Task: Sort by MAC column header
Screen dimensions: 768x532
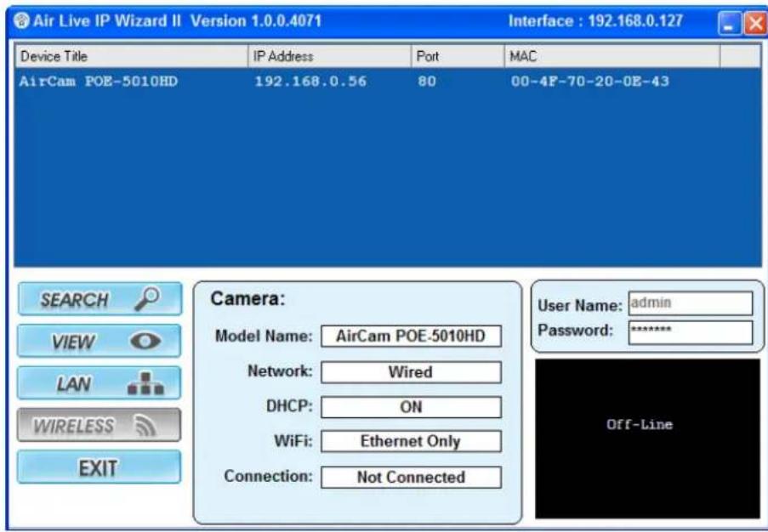Action: (x=612, y=56)
